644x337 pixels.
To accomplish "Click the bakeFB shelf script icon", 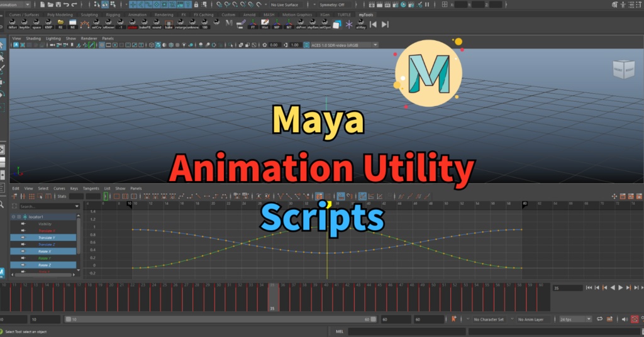I will point(145,25).
